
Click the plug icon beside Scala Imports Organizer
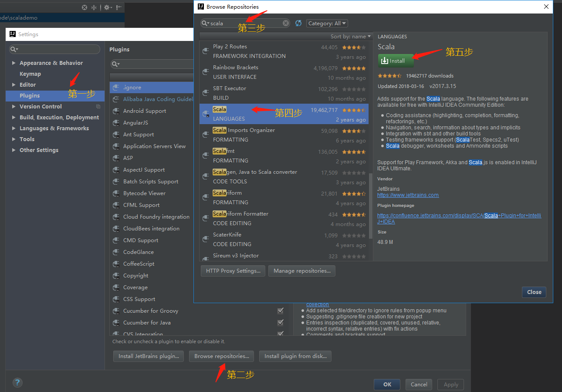coord(206,135)
